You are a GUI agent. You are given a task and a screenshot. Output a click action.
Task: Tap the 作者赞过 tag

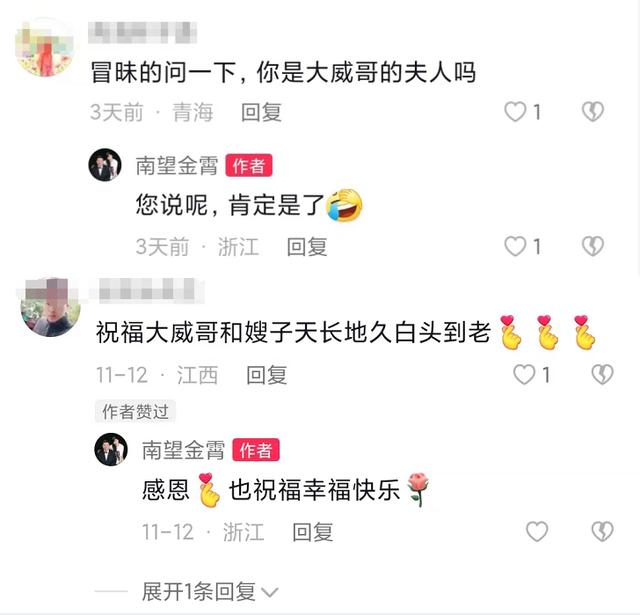pyautogui.click(x=136, y=411)
